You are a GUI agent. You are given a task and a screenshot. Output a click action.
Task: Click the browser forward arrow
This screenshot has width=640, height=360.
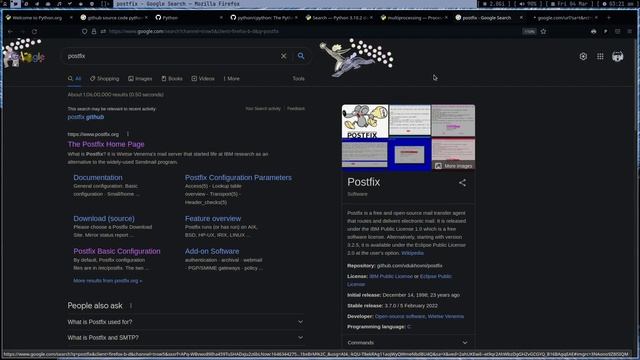(22, 31)
